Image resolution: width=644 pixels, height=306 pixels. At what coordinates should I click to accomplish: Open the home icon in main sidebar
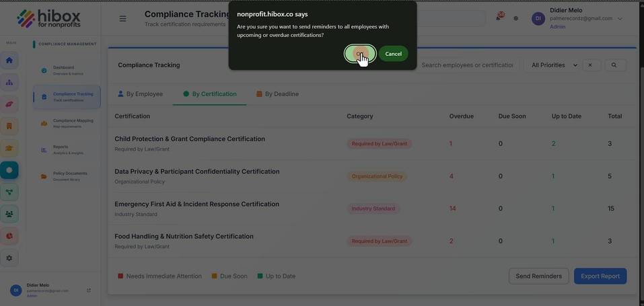click(x=9, y=61)
